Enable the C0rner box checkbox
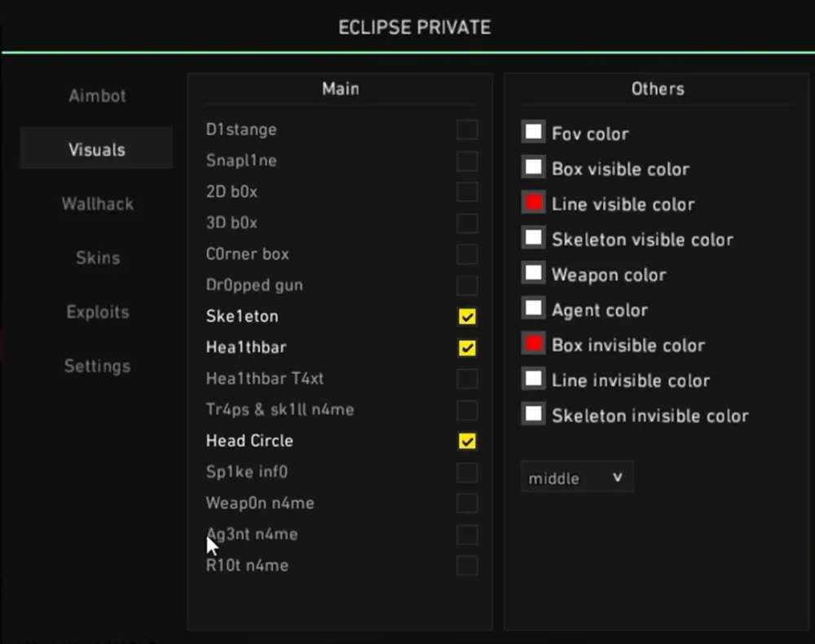The height and width of the screenshot is (644, 815). [467, 254]
